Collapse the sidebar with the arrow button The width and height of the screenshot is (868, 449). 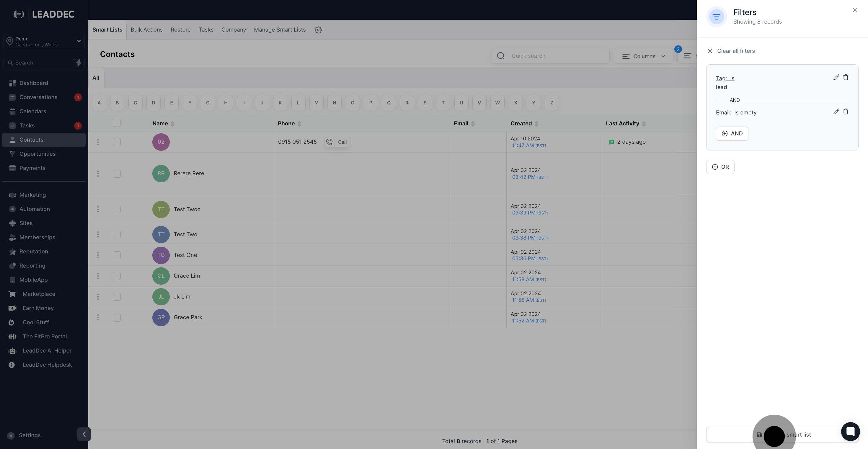(84, 434)
